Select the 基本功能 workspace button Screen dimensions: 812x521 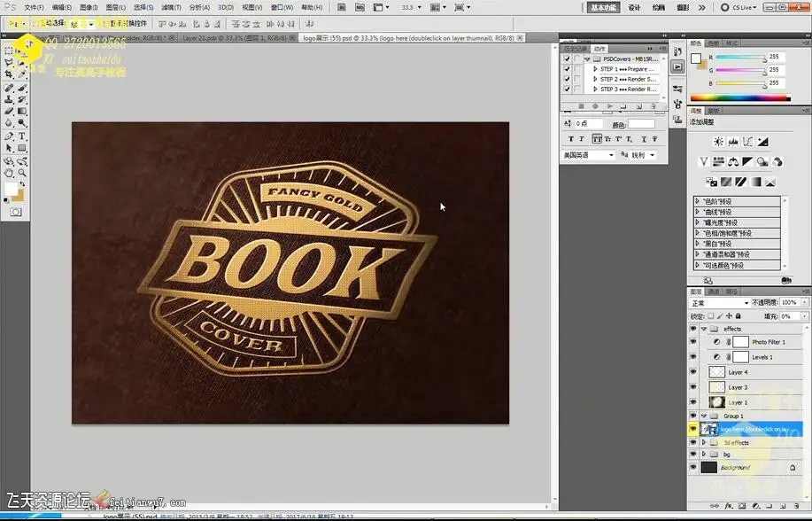point(603,7)
